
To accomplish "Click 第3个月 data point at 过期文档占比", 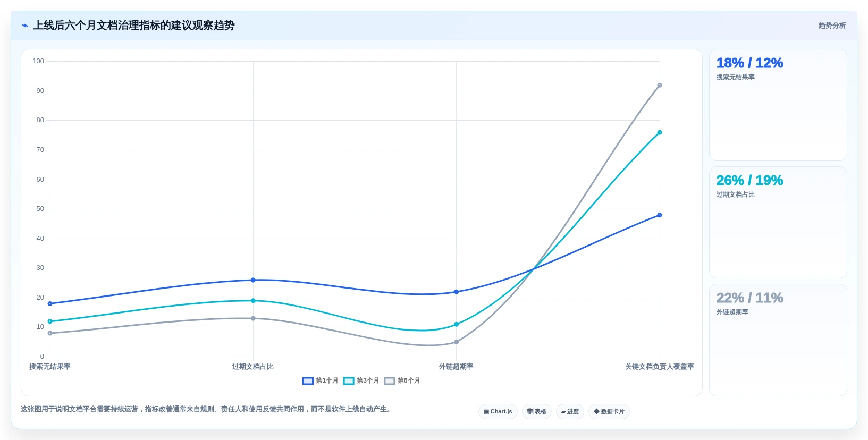I will (x=253, y=301).
